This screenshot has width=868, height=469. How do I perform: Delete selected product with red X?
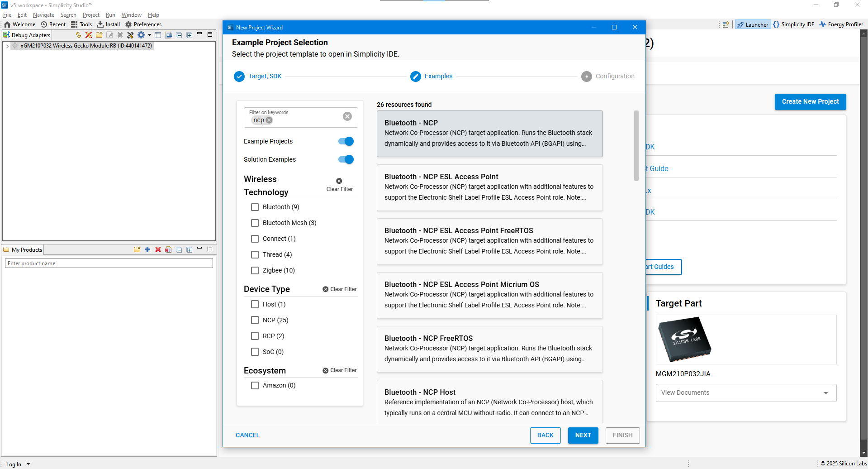point(158,249)
